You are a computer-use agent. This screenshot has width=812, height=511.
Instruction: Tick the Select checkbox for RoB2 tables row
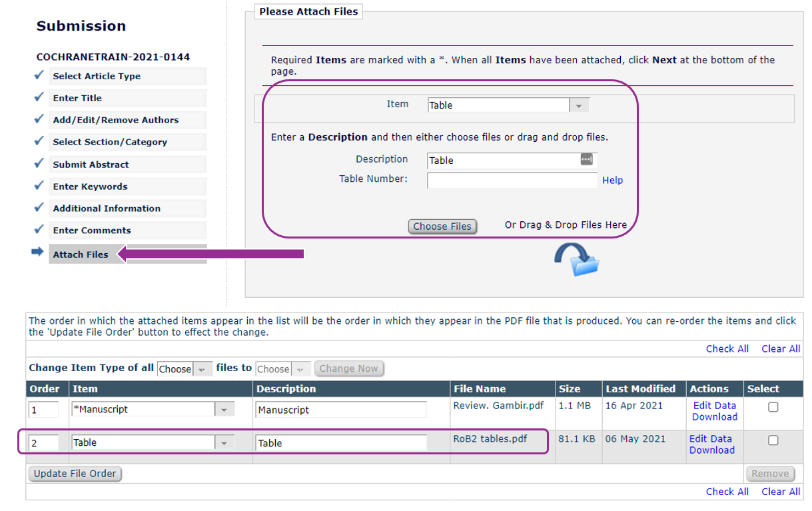point(773,440)
